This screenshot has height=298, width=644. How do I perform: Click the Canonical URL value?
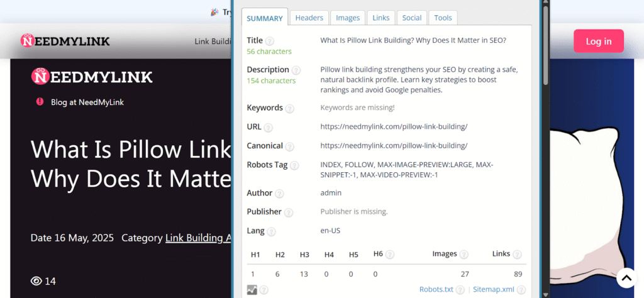pyautogui.click(x=394, y=145)
